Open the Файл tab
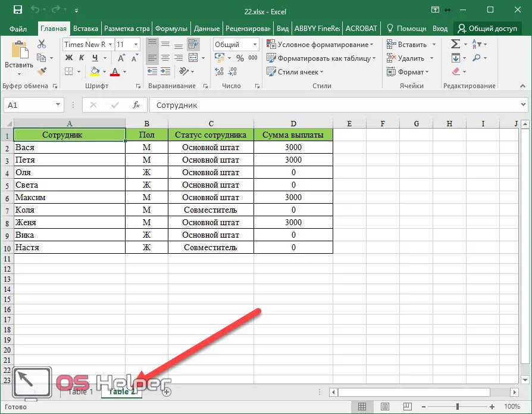This screenshot has height=414, width=532. 18,29
